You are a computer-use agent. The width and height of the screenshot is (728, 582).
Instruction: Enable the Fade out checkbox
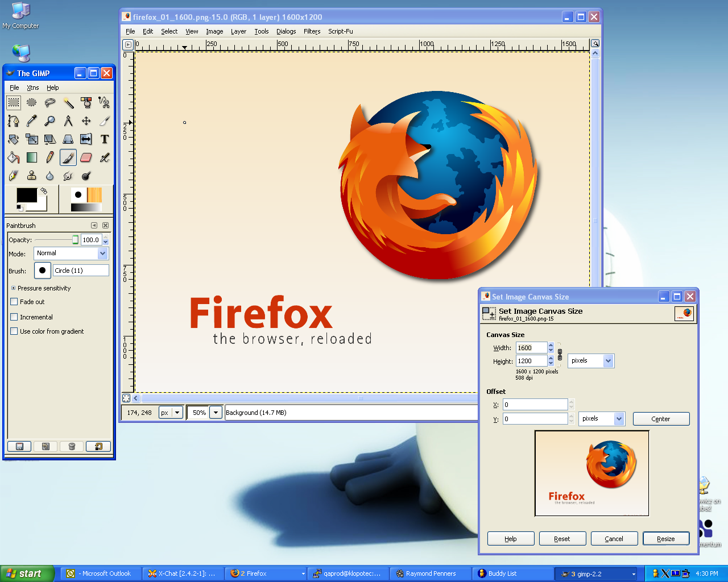[x=14, y=302]
